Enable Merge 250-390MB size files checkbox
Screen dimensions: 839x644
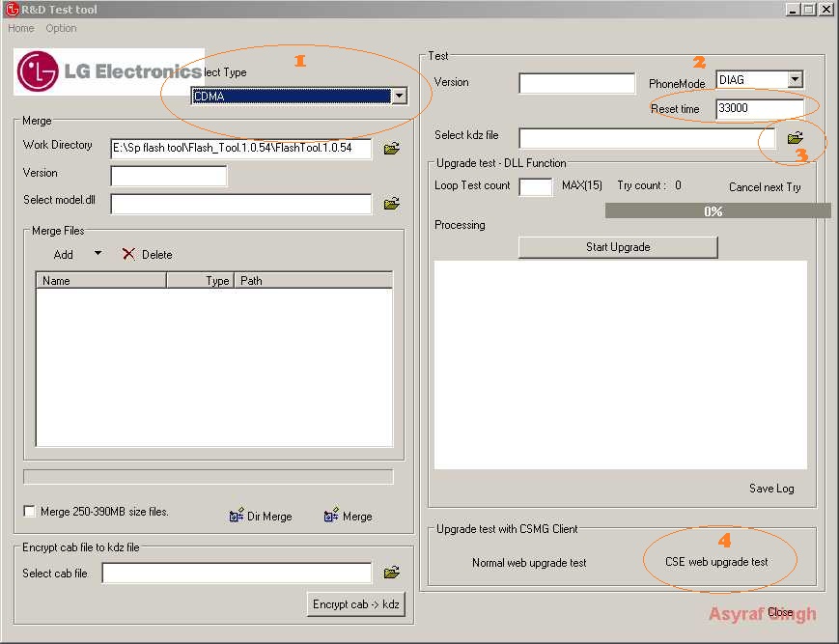[30, 512]
